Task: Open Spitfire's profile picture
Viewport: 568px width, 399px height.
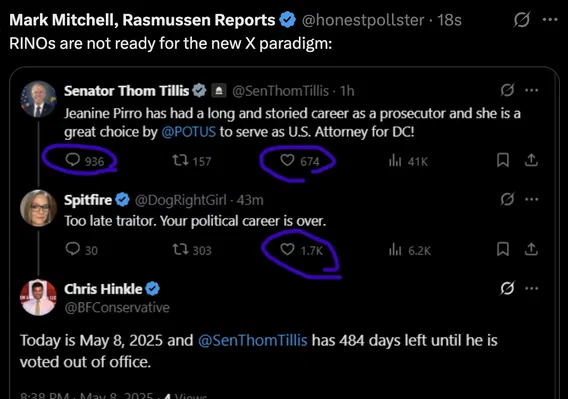Action: [38, 208]
